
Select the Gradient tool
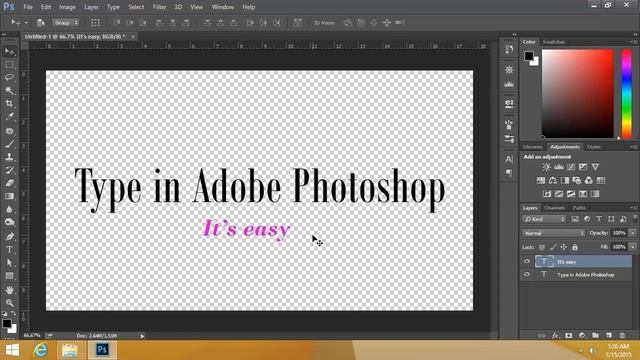[9, 196]
